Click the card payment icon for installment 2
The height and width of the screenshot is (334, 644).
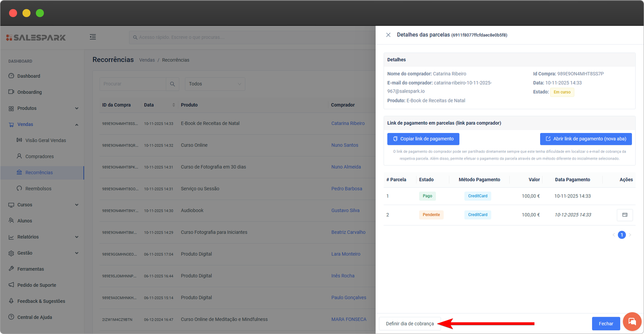625,215
